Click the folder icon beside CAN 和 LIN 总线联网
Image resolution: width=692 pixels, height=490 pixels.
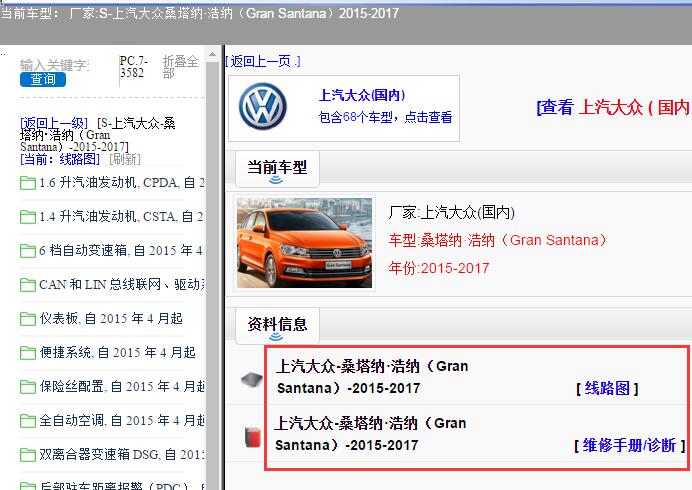click(28, 285)
